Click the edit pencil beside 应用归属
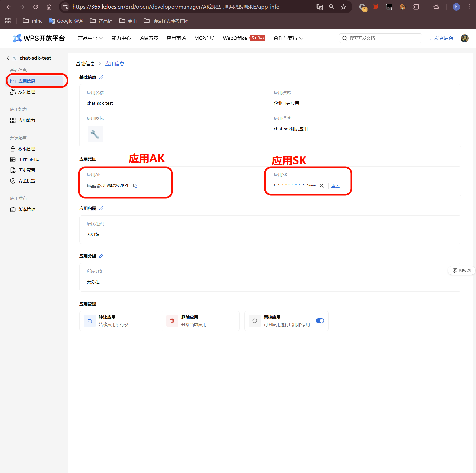This screenshot has height=473, width=476. (x=101, y=208)
